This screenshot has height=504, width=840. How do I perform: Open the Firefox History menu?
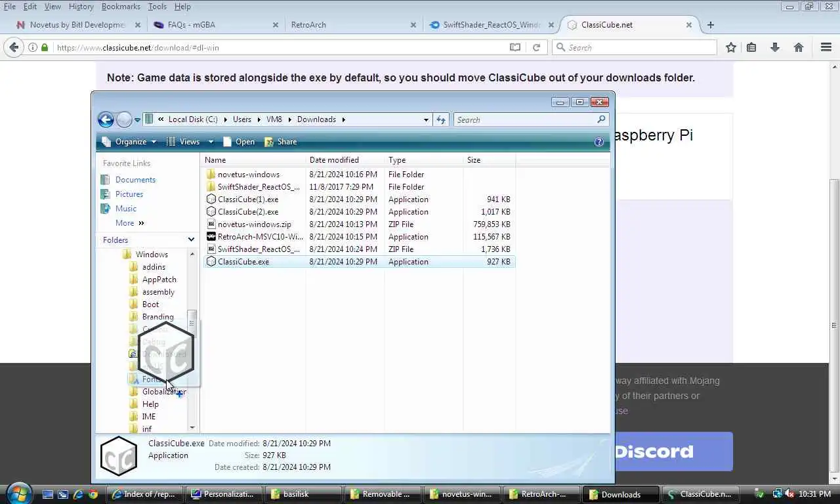[x=81, y=7]
